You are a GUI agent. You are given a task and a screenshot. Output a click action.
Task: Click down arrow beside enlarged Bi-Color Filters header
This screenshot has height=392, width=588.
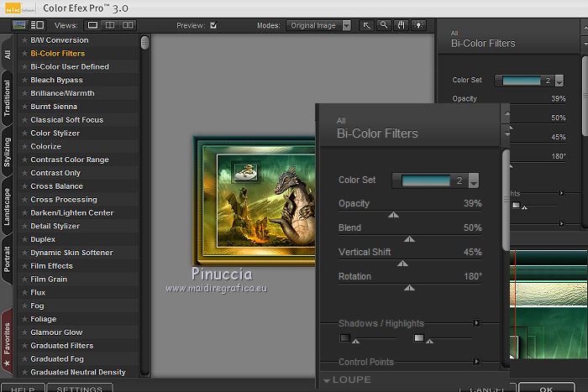507,133
